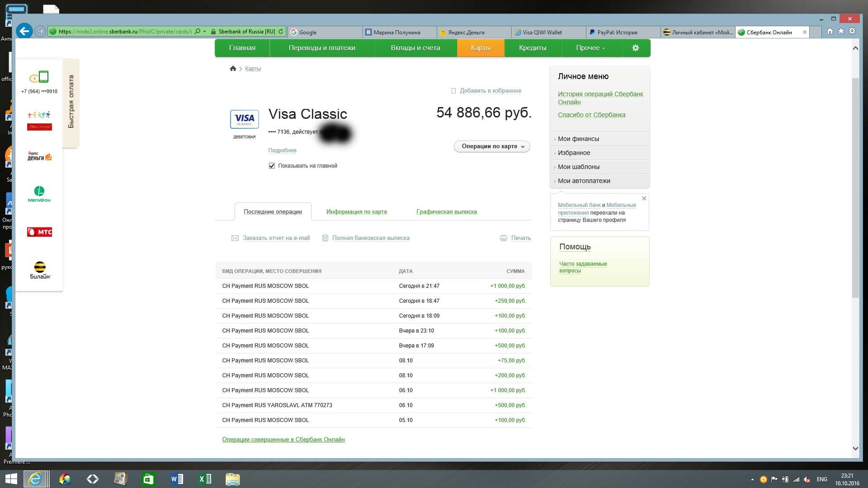This screenshot has width=868, height=488.
Task: Select the МегаФон quick payment icon
Action: pos(39,194)
